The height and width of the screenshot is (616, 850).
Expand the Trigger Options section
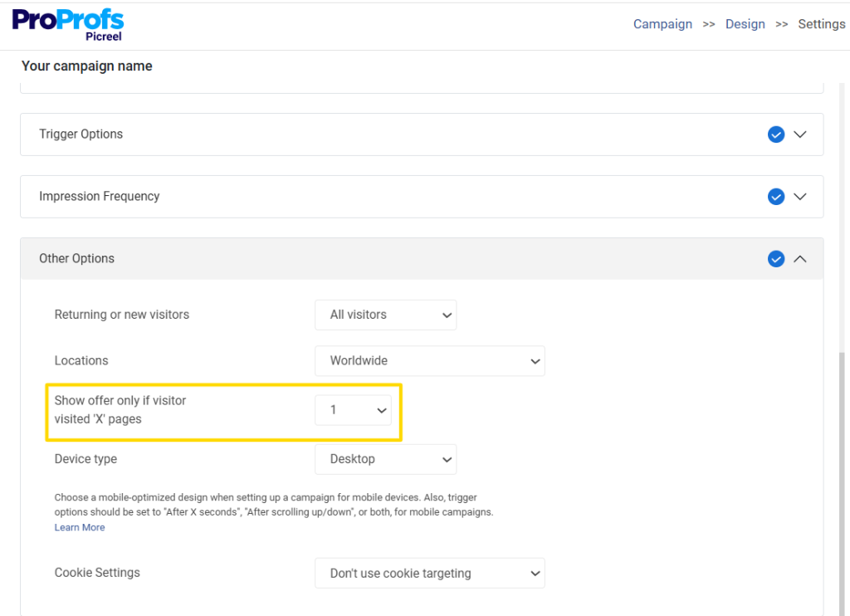click(x=800, y=134)
